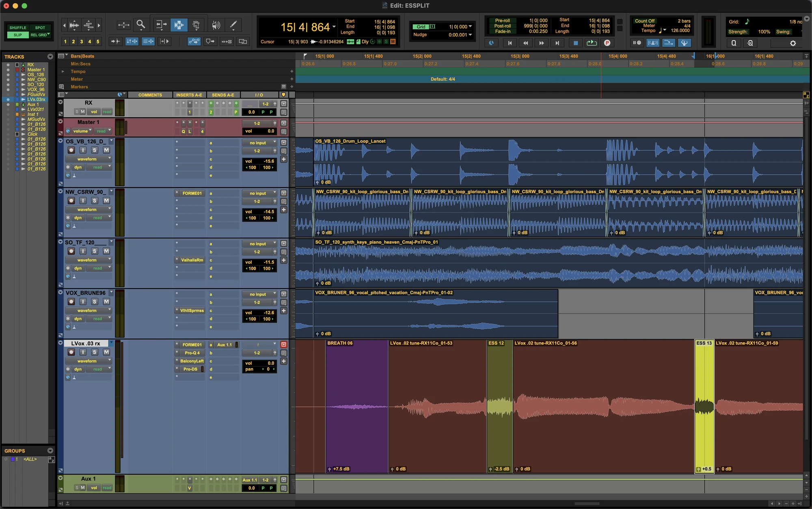Select the Trim tool
Image resolution: width=812 pixels, height=509 pixels.
pyautogui.click(x=161, y=25)
